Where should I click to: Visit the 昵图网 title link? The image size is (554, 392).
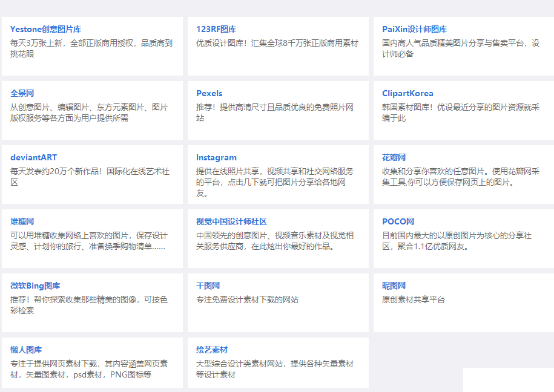click(394, 286)
